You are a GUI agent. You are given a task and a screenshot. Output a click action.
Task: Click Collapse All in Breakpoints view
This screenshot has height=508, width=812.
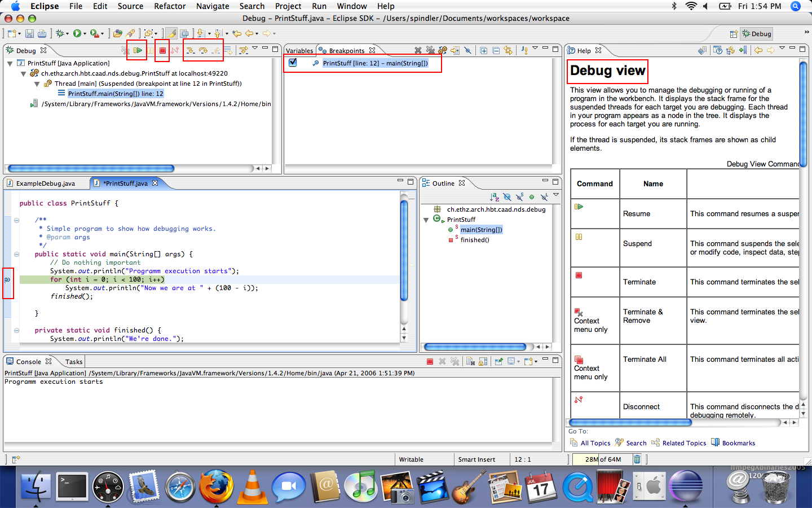click(x=496, y=50)
